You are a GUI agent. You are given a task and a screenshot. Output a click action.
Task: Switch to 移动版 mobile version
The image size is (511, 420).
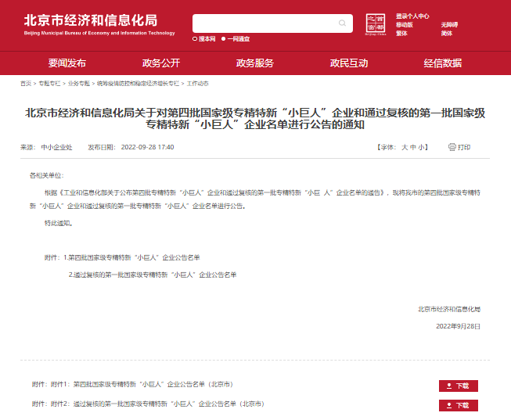(405, 24)
